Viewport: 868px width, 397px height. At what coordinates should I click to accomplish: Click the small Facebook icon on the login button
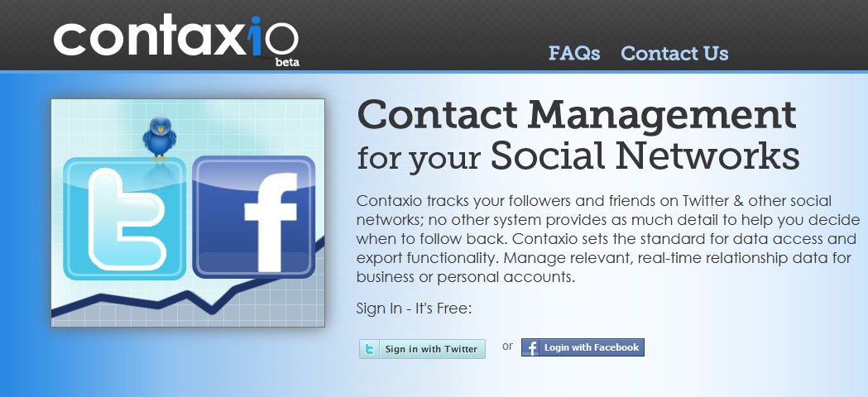(530, 348)
